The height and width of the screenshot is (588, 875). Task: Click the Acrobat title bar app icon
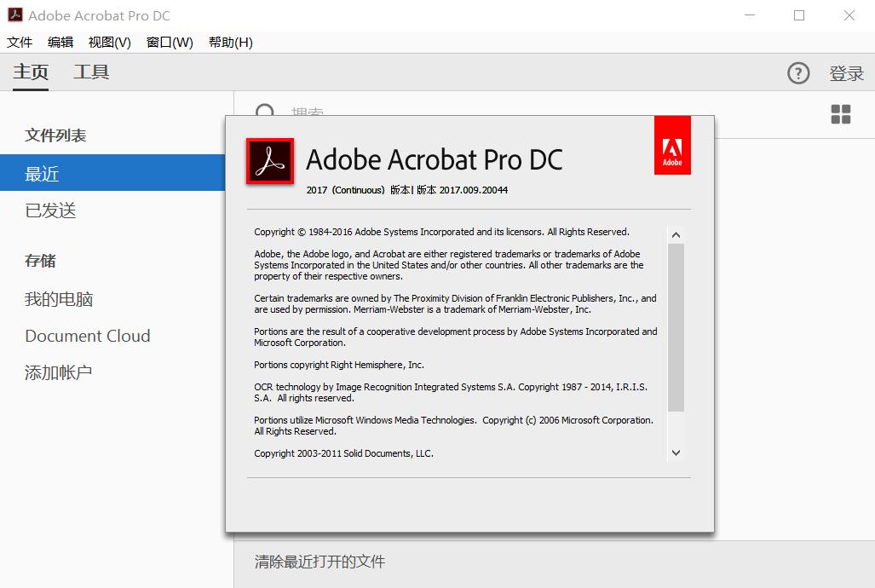click(14, 15)
